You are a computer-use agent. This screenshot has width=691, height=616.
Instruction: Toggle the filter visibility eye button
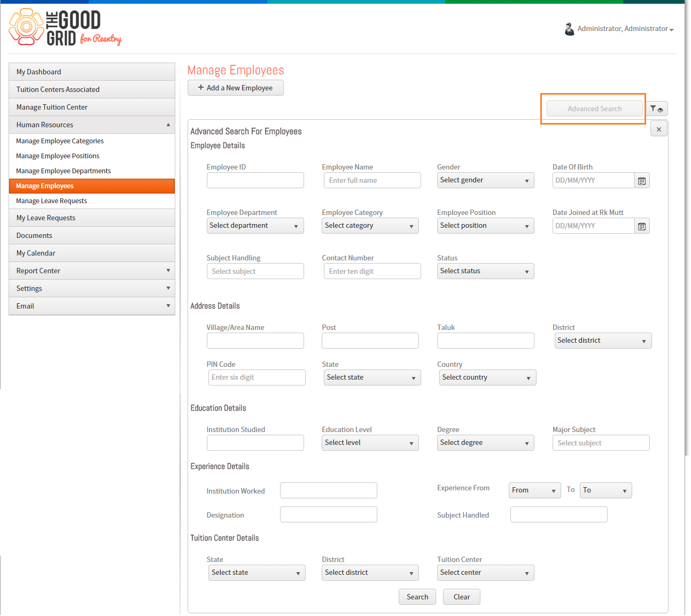pos(657,109)
